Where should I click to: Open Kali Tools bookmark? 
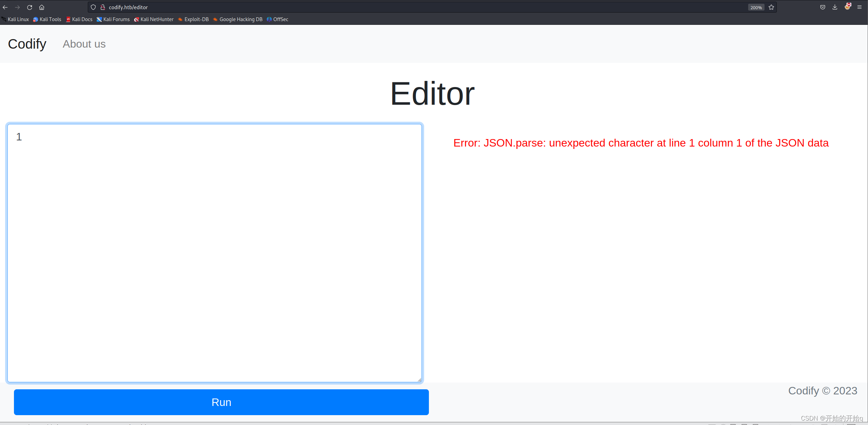[x=47, y=19]
